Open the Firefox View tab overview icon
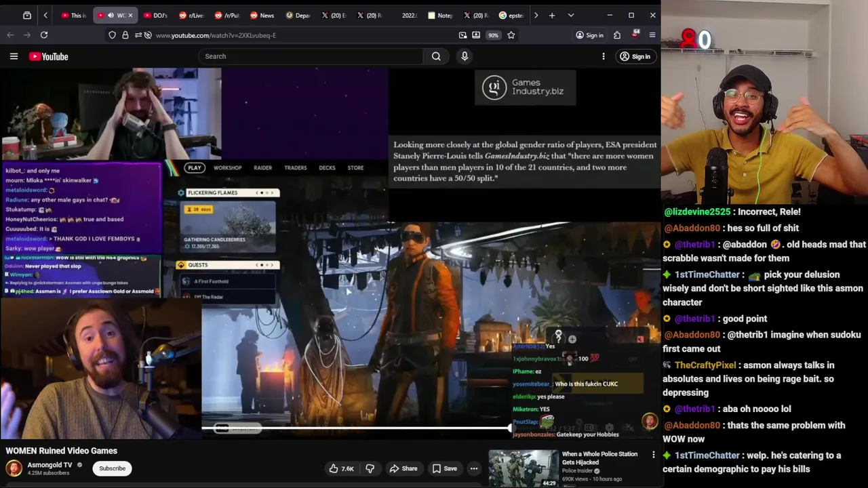This screenshot has height=488, width=868. tap(27, 15)
